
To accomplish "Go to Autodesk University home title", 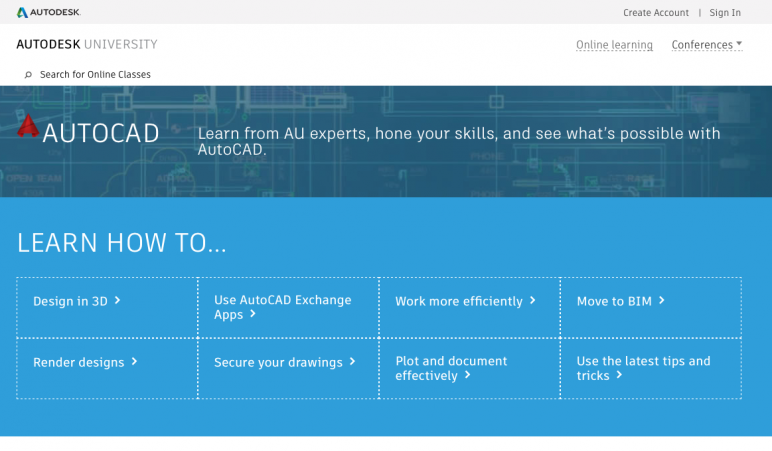I will 87,44.
